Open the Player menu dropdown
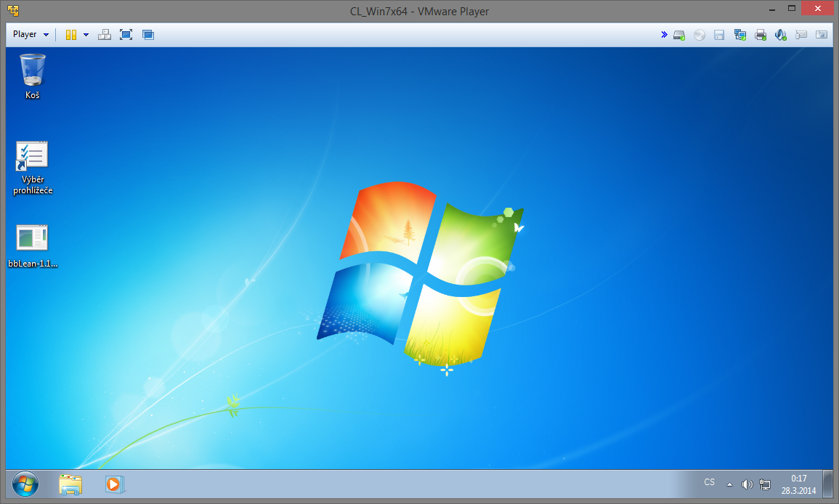Screen dimensions: 839x504 (x=29, y=34)
